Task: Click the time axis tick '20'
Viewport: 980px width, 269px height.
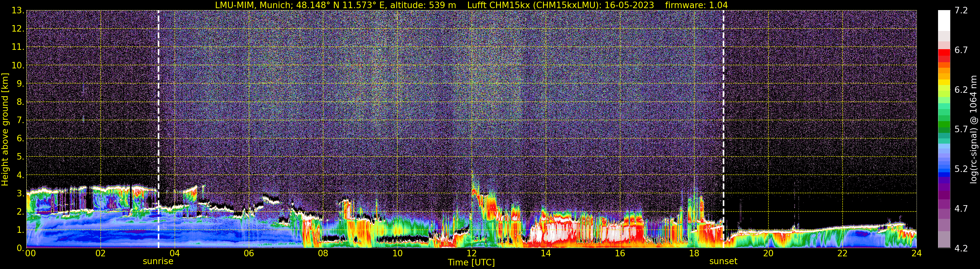Action: click(768, 253)
